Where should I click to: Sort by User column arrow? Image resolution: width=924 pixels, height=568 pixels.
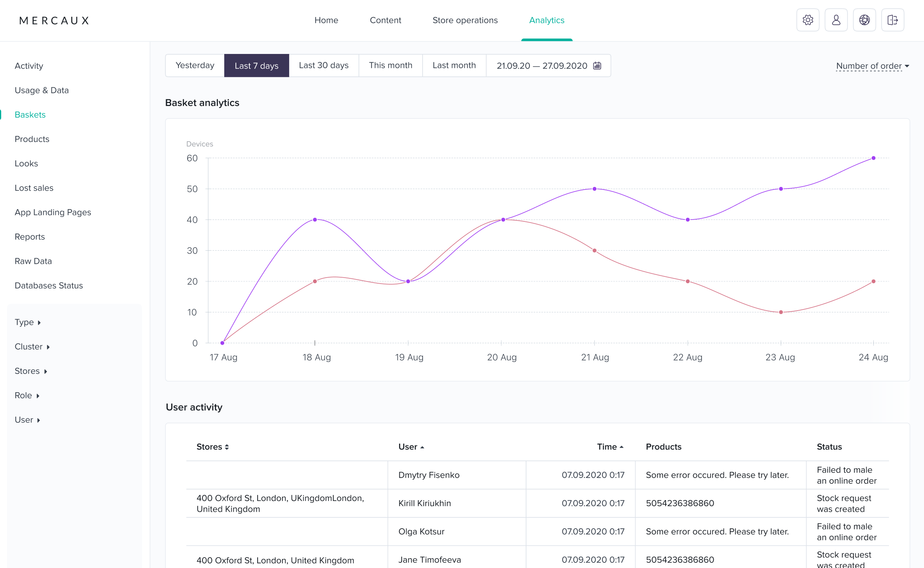click(422, 447)
